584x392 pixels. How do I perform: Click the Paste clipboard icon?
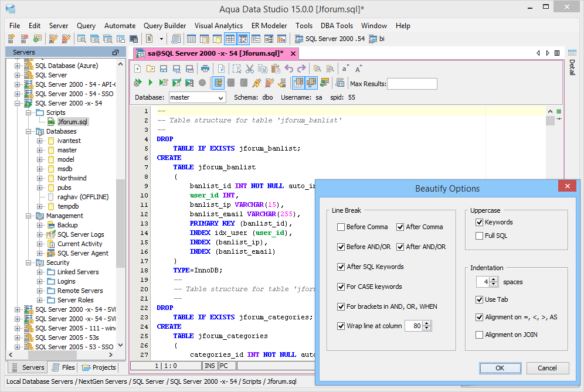click(x=276, y=69)
